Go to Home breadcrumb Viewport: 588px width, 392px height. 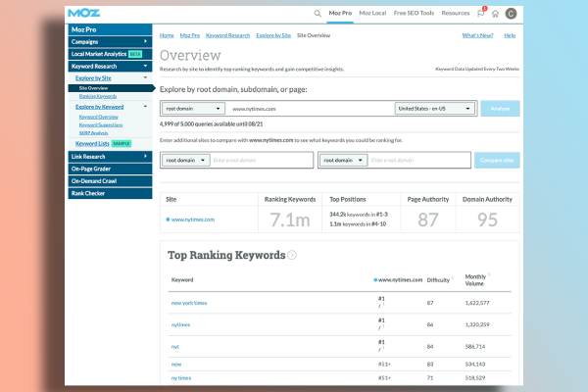(x=167, y=35)
